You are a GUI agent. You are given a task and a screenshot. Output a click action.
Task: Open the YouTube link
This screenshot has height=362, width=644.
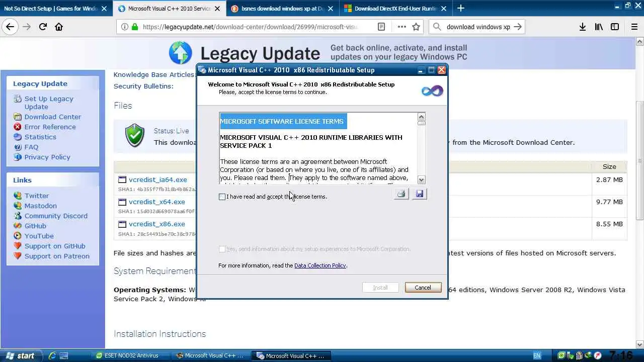click(x=39, y=236)
